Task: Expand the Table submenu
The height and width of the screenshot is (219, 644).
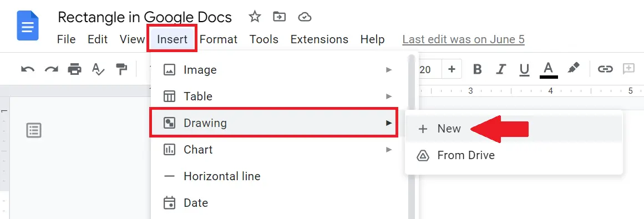Action: coord(278,96)
